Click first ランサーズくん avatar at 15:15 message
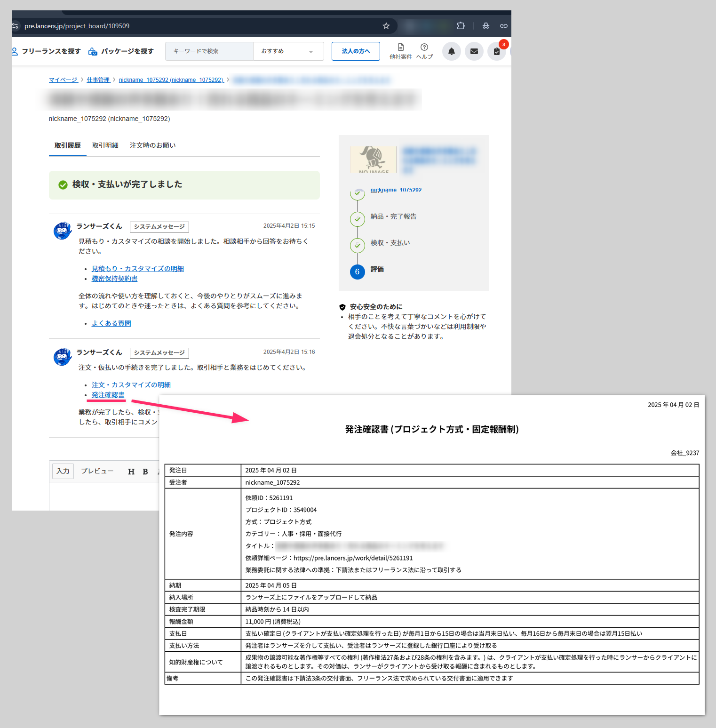The image size is (716, 728). click(63, 231)
